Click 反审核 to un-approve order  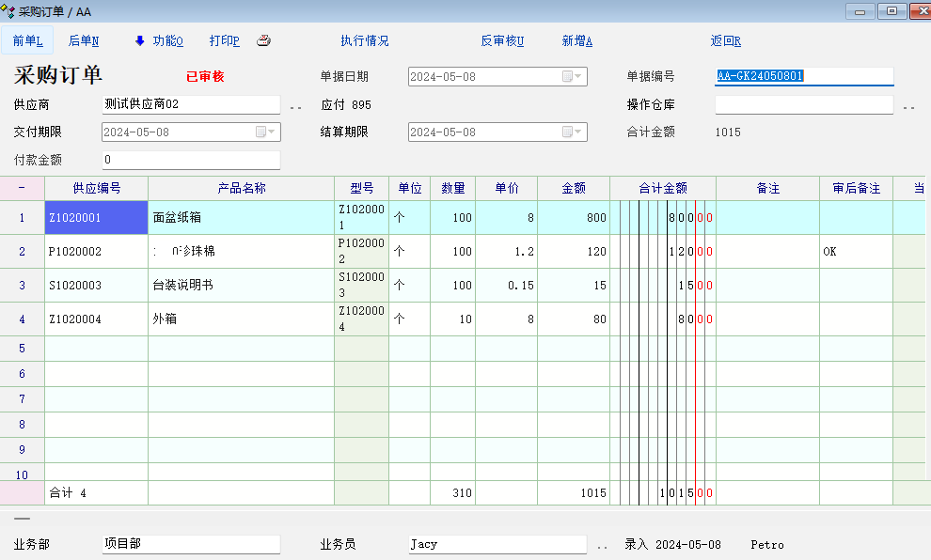point(501,40)
